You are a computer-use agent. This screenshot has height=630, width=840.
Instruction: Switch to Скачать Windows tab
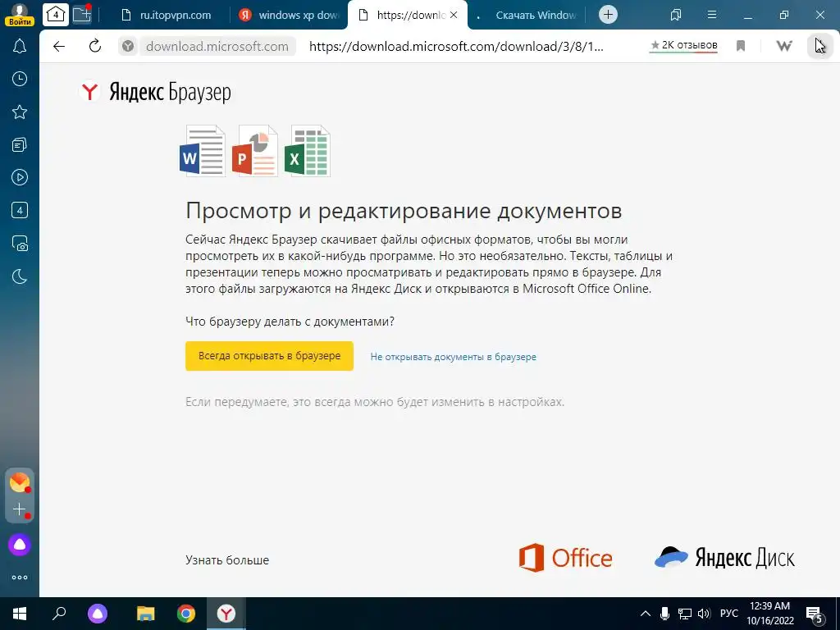click(x=527, y=15)
